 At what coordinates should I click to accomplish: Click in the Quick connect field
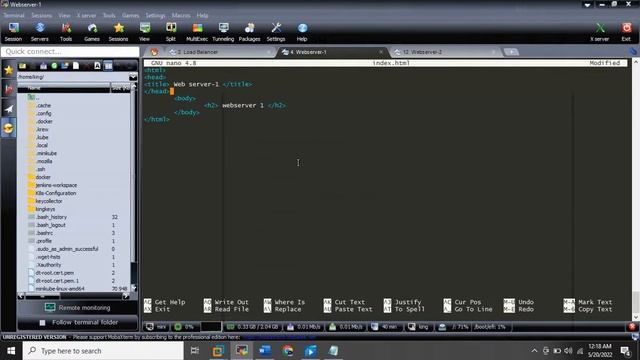click(x=70, y=51)
